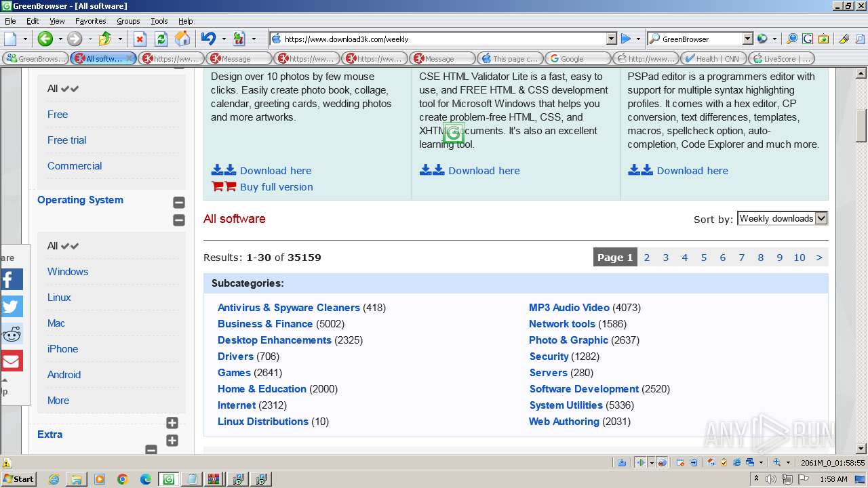This screenshot has height=488, width=868.
Task: Open the File menu
Action: click(x=10, y=21)
